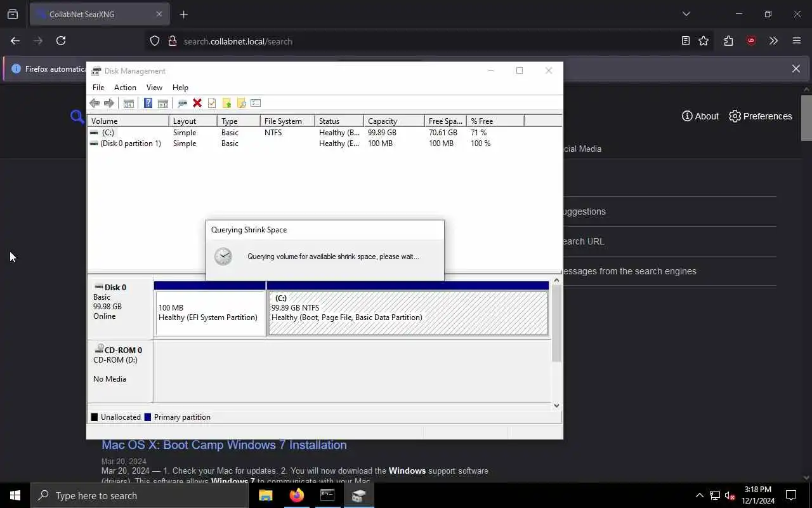This screenshot has width=812, height=508.
Task: Open the Firefox hamburger application menu
Action: coord(797,41)
